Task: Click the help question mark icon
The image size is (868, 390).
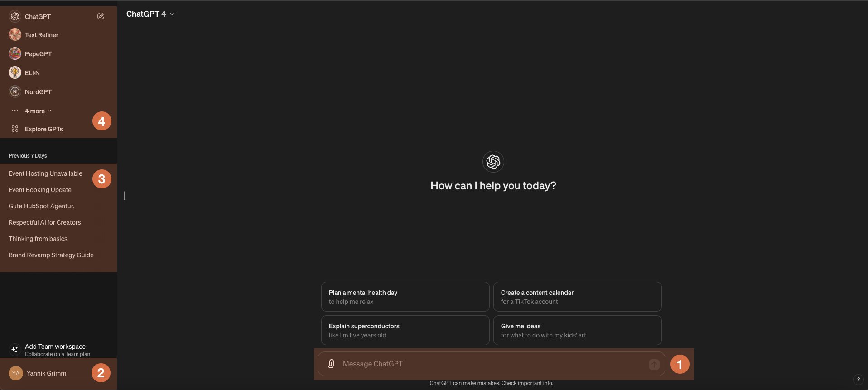Action: 858,380
